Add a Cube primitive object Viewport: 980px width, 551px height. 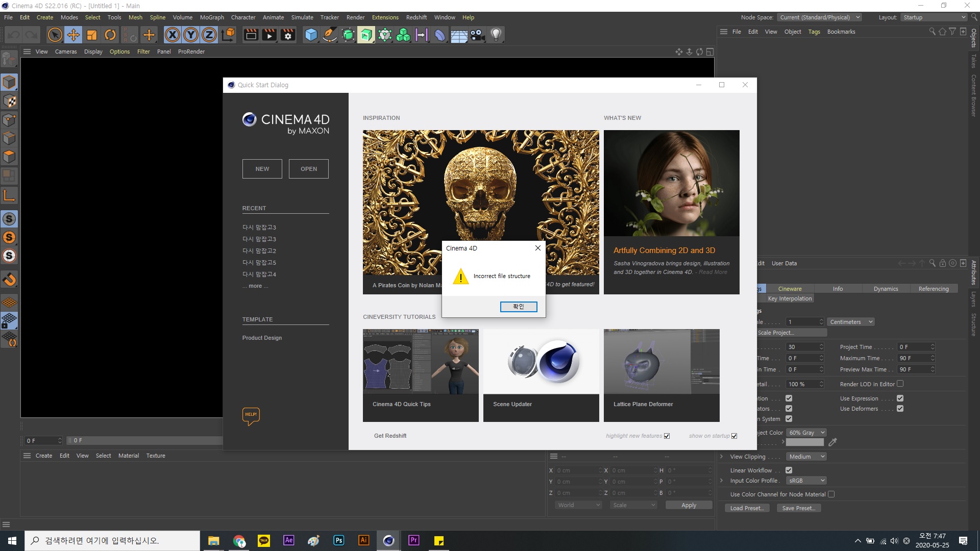point(311,35)
